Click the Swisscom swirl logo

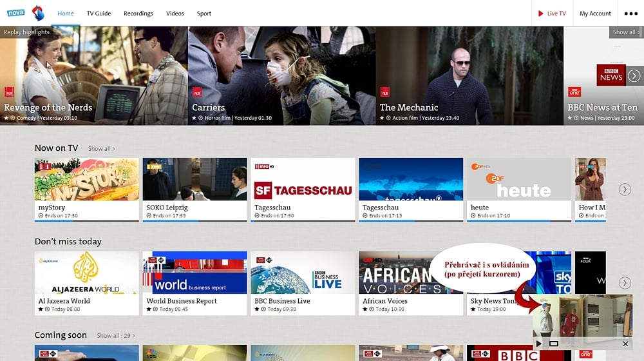tap(38, 13)
